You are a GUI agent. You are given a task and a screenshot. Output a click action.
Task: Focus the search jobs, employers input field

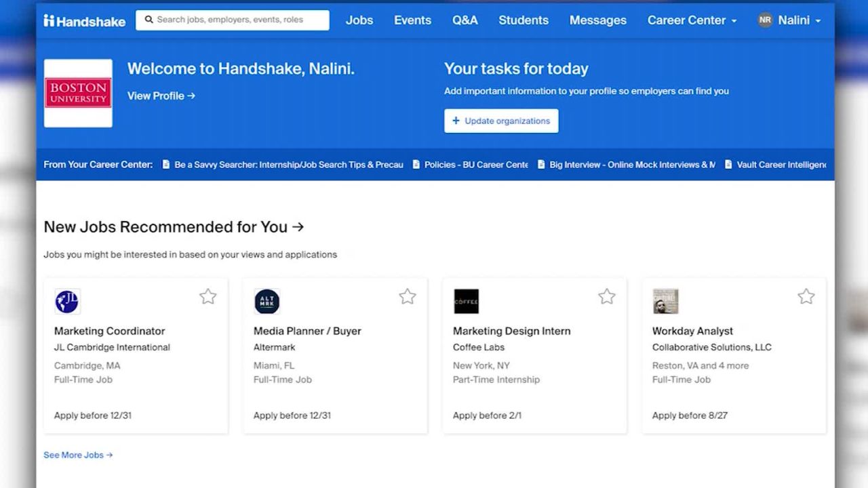(233, 20)
